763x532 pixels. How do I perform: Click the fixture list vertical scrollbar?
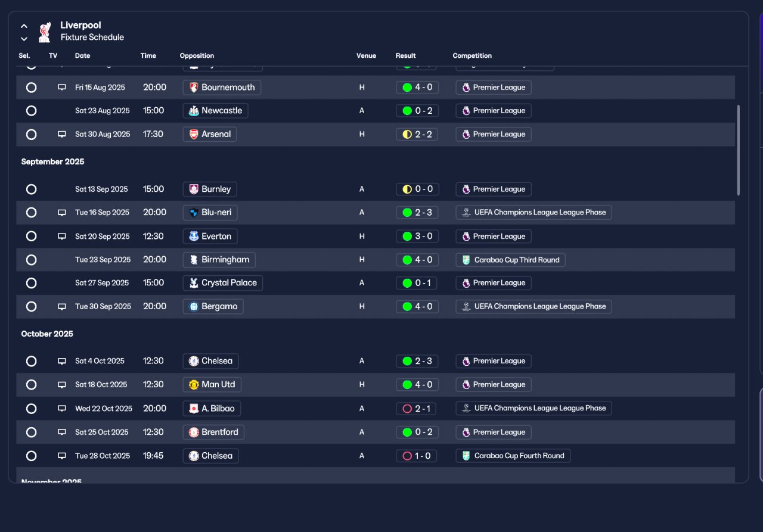[x=739, y=150]
